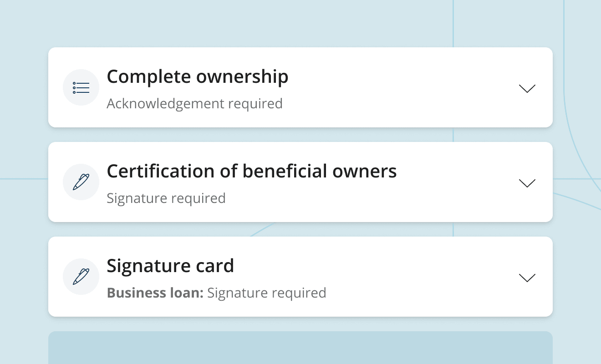Click empty space between Complete ownership title and chevron
Screen dimensions: 601x364
tap(401, 87)
